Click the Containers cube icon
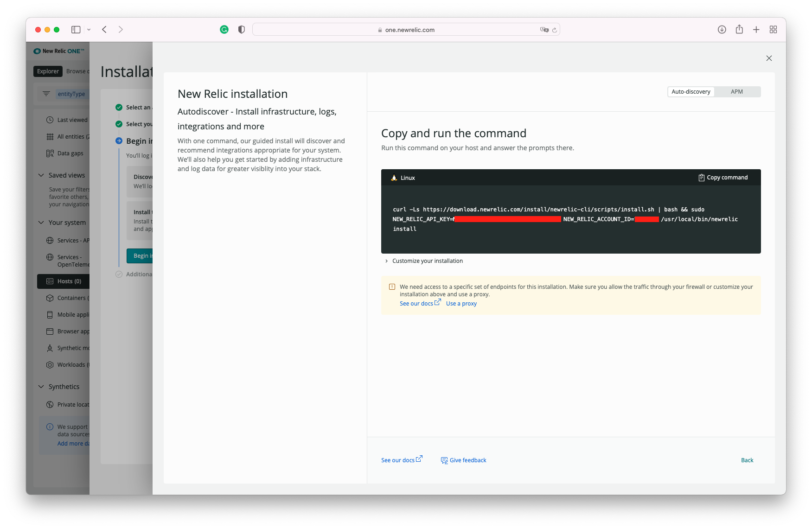This screenshot has width=812, height=529. coord(50,298)
